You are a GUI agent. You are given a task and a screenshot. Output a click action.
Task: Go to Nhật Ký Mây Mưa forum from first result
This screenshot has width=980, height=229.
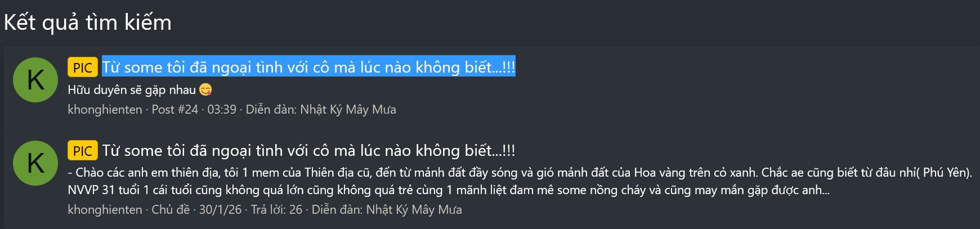[348, 110]
